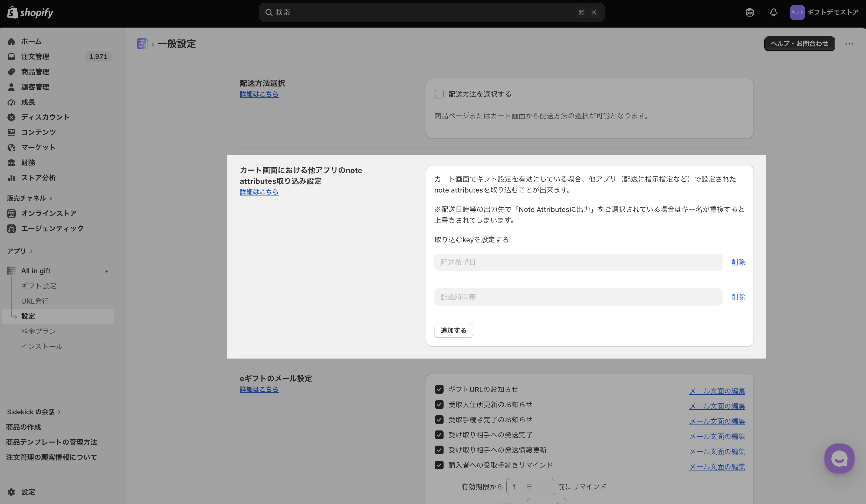
Task: Expand the アプリ section chevron
Action: (x=31, y=251)
